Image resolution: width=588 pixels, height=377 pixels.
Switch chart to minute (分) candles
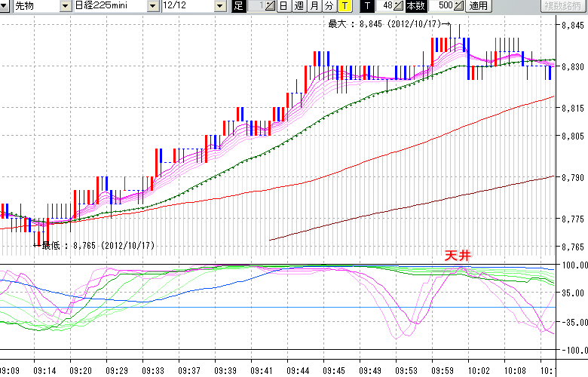pyautogui.click(x=329, y=6)
